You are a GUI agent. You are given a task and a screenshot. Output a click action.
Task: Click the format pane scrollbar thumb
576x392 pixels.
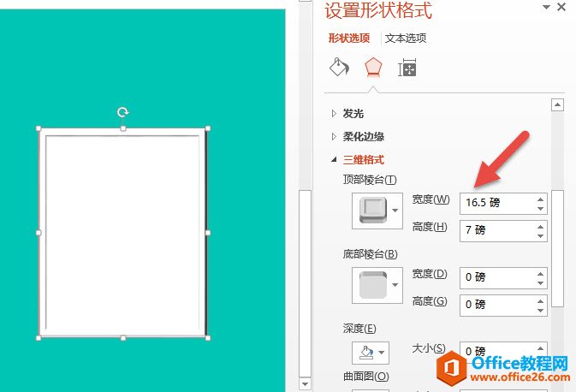pos(558,248)
